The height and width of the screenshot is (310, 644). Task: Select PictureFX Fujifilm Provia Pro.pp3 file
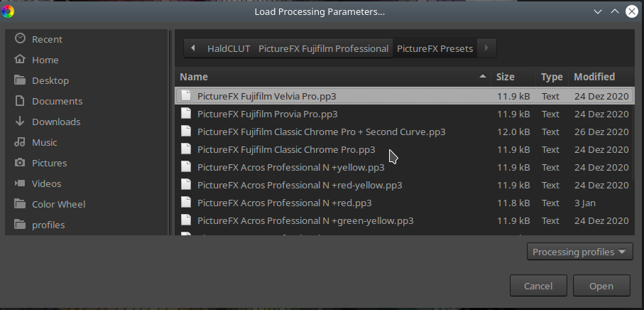click(x=267, y=114)
